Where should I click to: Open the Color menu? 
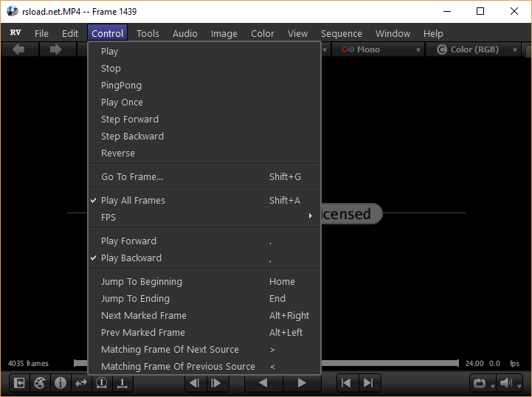pos(263,33)
